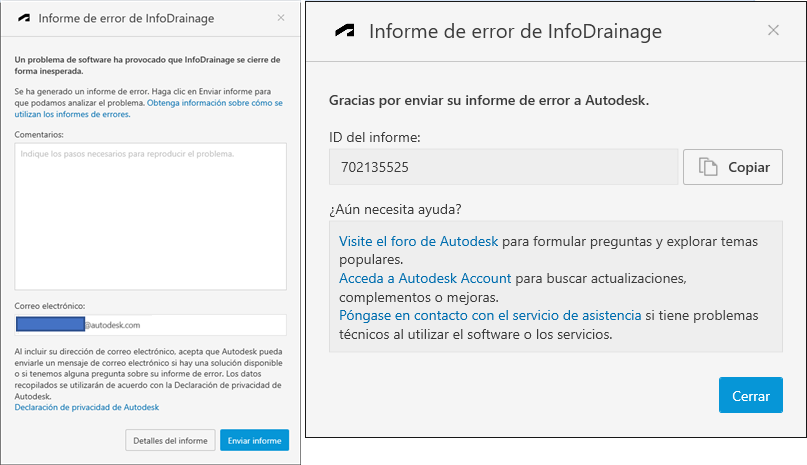Copy the report ID with Copiar button
Viewport: 807px width, 465px height.
pyautogui.click(x=733, y=167)
